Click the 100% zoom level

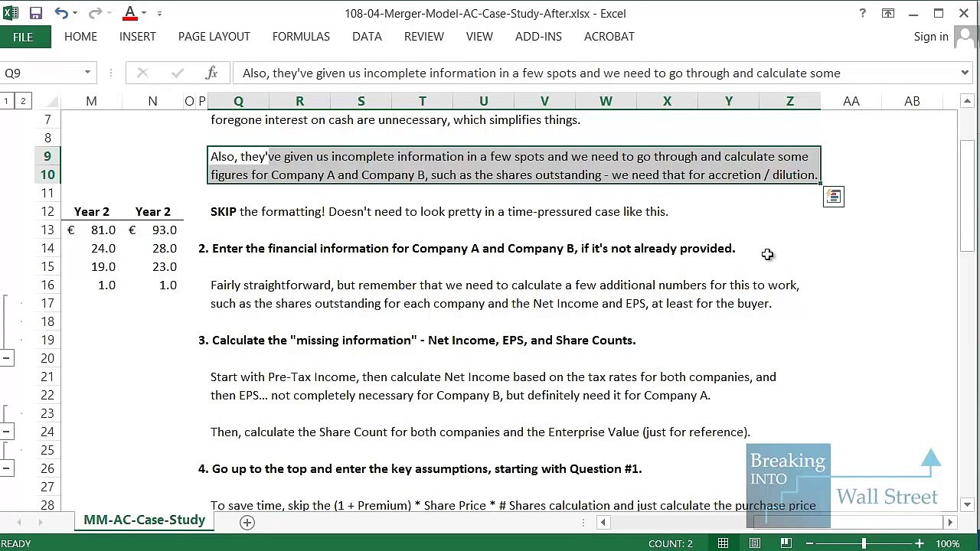[x=948, y=543]
